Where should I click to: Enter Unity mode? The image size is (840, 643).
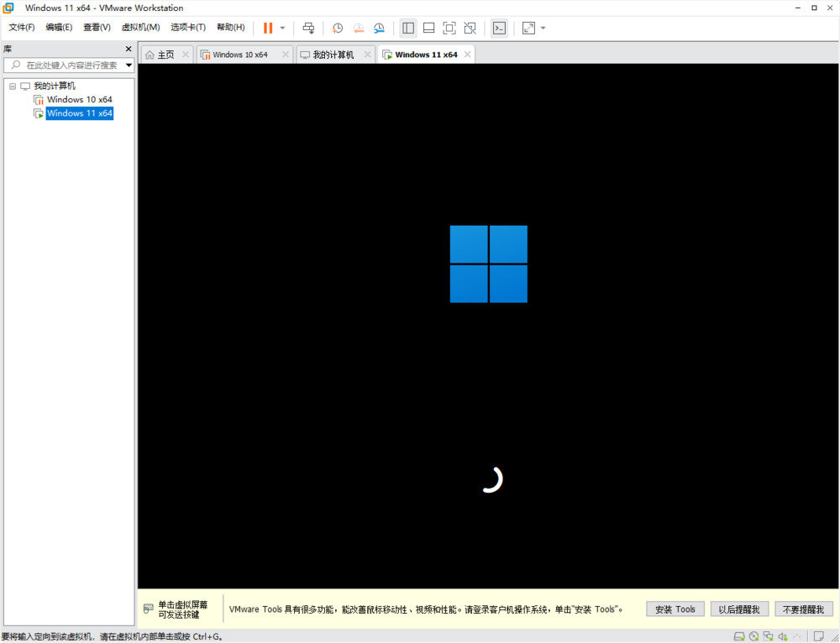coord(471,28)
